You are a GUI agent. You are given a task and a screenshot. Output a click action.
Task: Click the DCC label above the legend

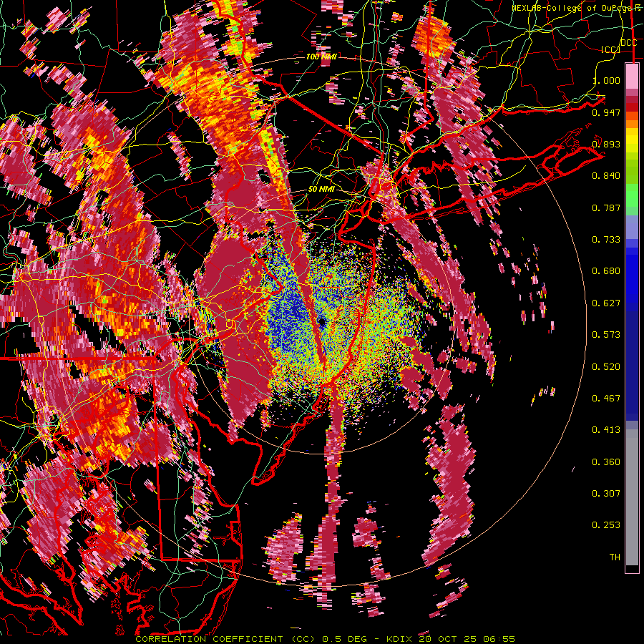click(628, 43)
